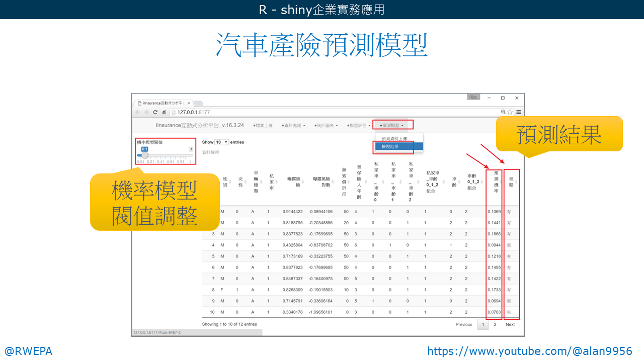Viewport: 644px width, 362px height.
Task: Click the browser back arrow
Action: [x=138, y=112]
